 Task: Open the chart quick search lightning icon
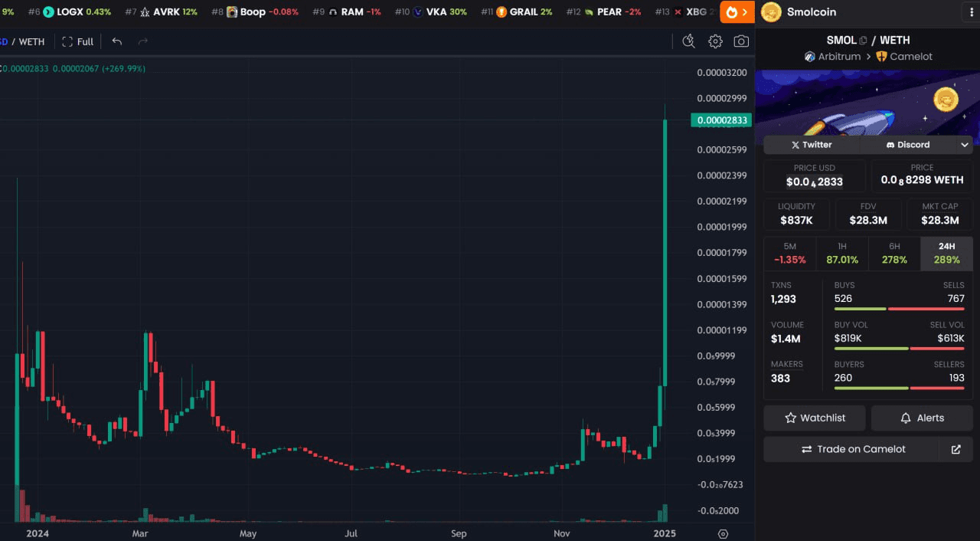[x=688, y=41]
